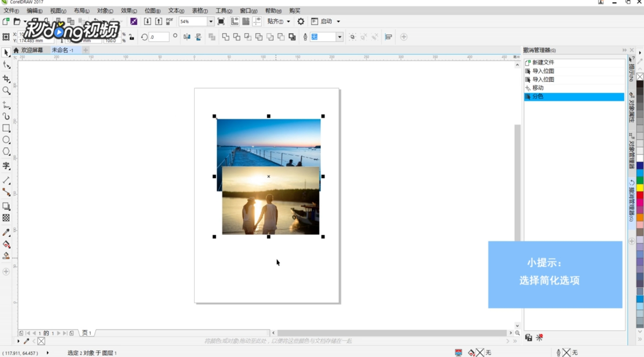Select the Smart Fill tool
644x357 pixels.
[x=6, y=256]
